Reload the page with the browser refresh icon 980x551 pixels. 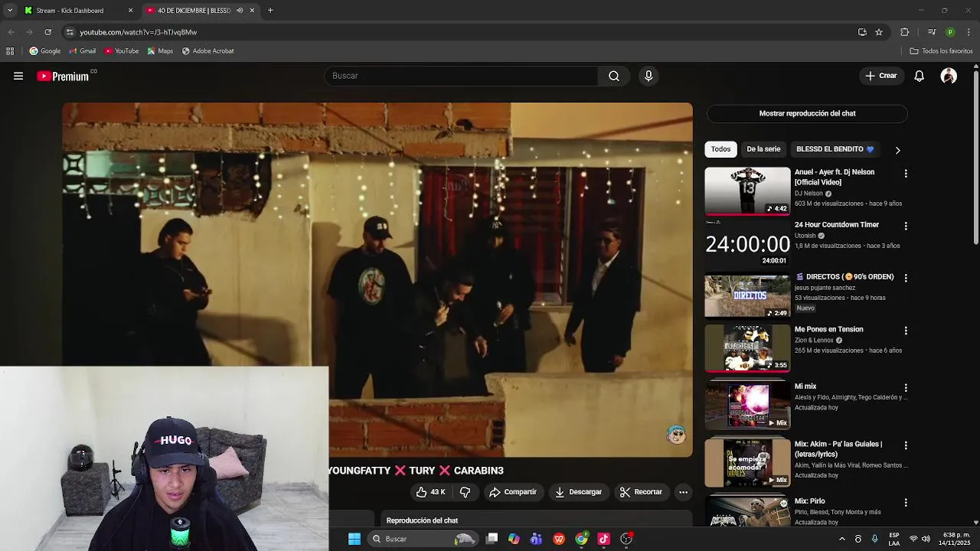[47, 32]
